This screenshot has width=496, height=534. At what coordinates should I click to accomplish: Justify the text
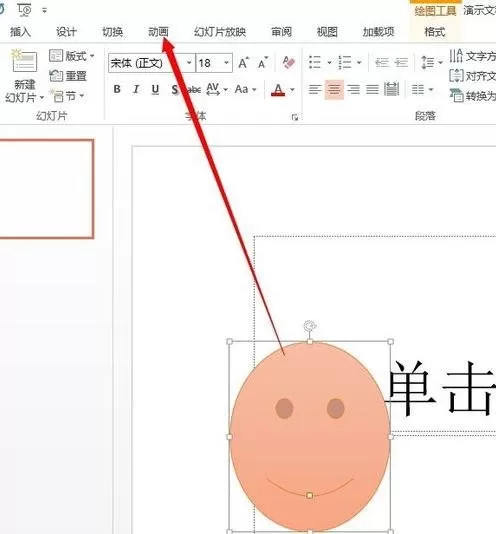[372, 90]
